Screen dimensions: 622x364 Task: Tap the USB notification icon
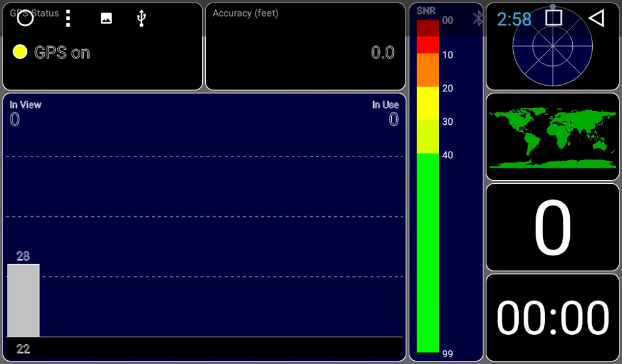pos(142,18)
